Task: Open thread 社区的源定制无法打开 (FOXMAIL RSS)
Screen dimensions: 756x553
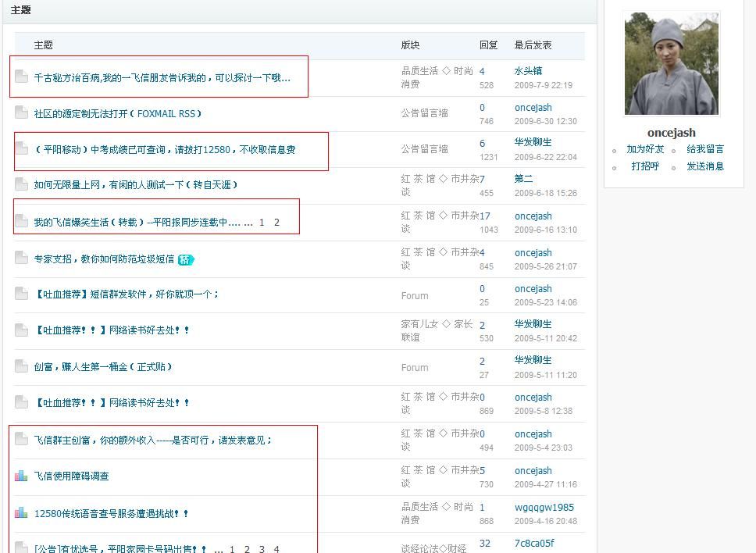Action: coord(118,114)
